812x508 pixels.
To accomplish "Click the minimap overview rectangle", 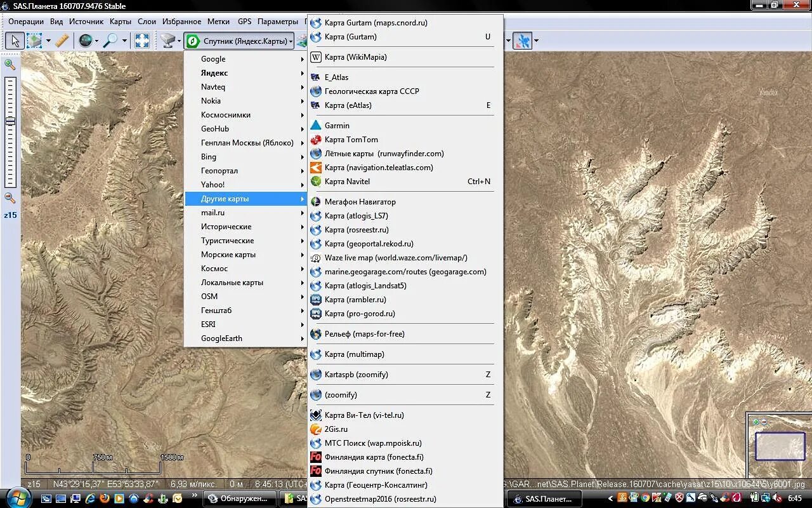I will coord(780,446).
